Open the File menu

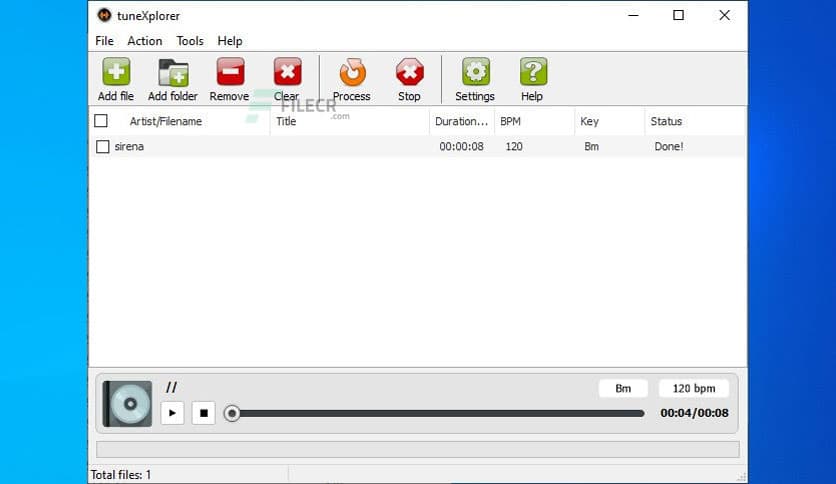click(104, 41)
